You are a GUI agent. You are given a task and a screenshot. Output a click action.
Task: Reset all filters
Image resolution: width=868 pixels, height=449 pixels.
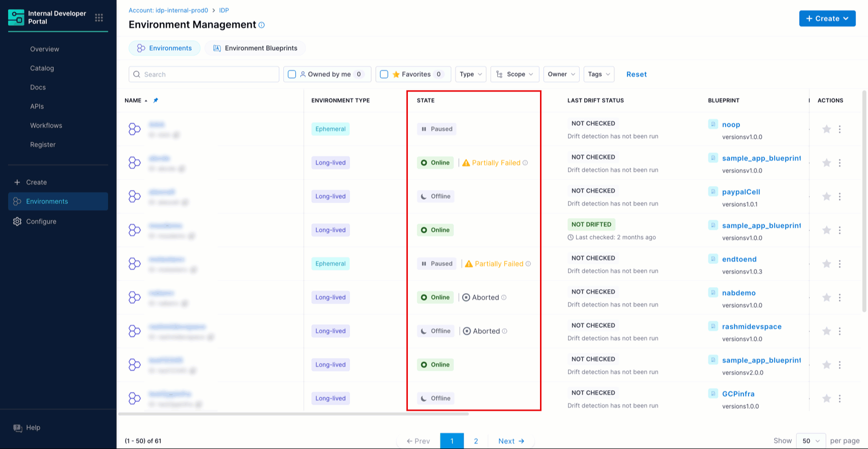(x=636, y=74)
